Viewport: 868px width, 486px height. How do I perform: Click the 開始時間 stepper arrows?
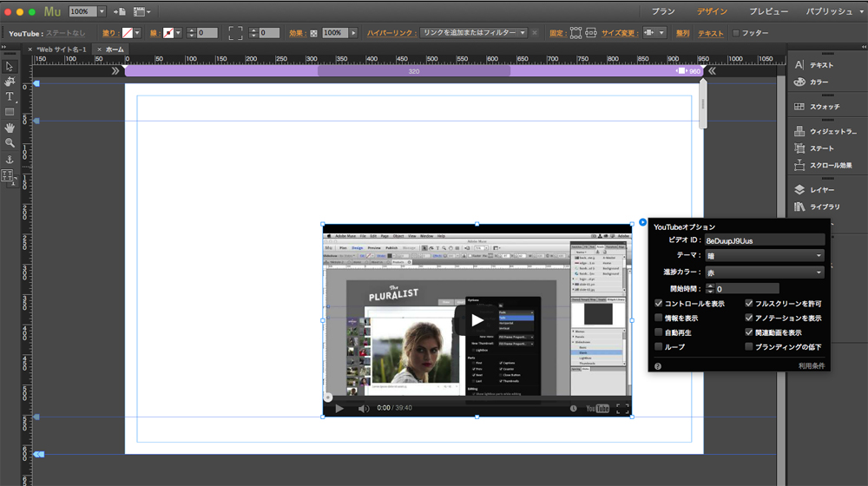pos(710,288)
